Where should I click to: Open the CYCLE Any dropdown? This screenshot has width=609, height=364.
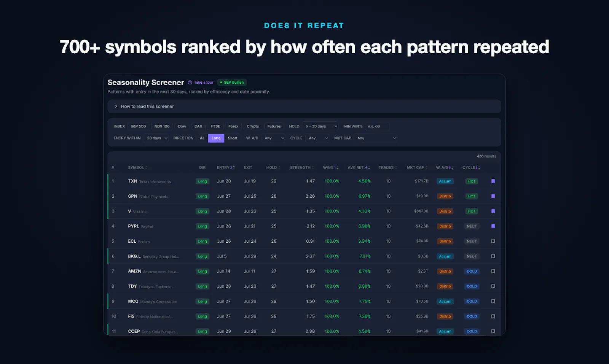click(x=318, y=138)
